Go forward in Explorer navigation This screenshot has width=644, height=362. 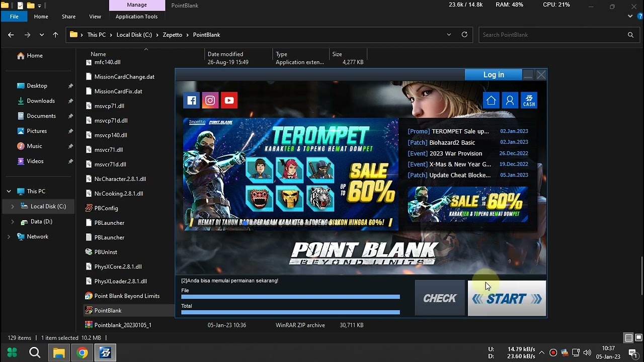(27, 35)
